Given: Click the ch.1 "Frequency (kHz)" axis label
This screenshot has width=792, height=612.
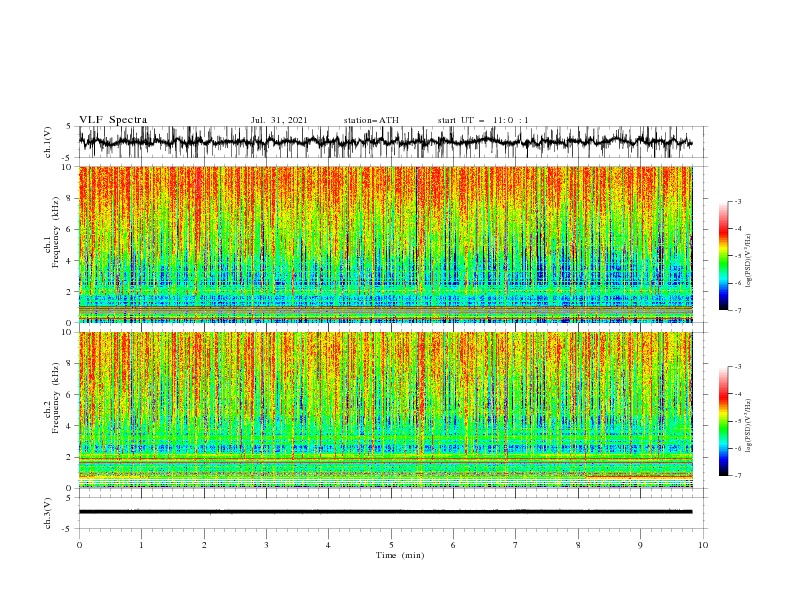Looking at the screenshot, I should coord(56,232).
